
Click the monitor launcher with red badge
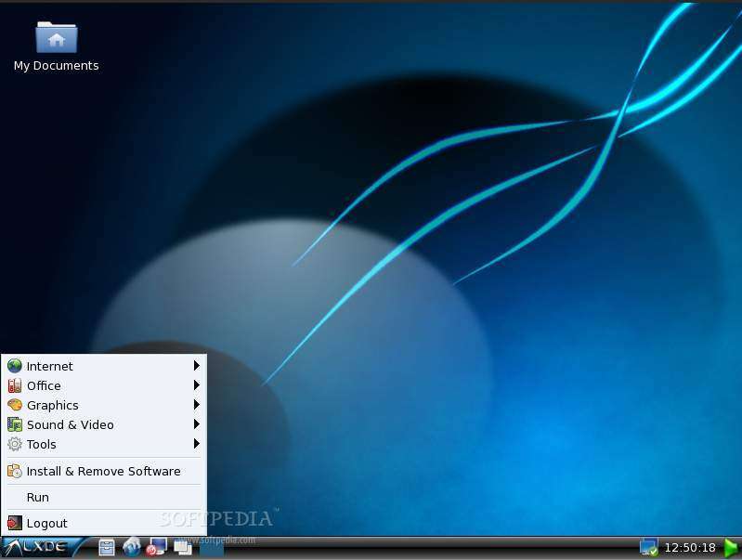click(157, 547)
